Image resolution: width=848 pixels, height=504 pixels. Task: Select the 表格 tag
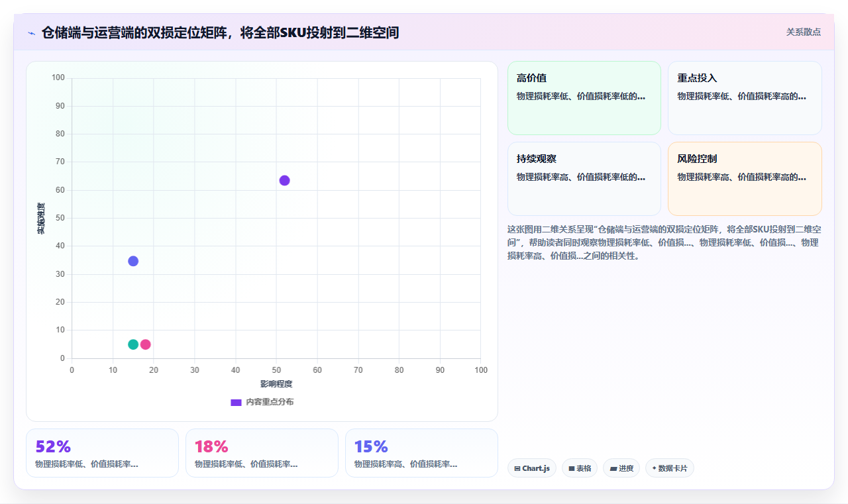point(580,468)
